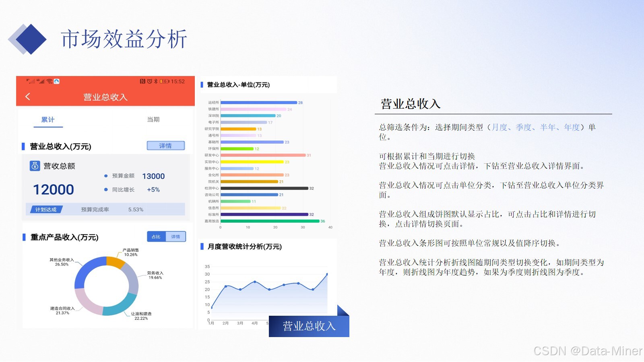Click the 信息所 bar in the chart
Screen dimensions: 644x362
[x=251, y=208]
